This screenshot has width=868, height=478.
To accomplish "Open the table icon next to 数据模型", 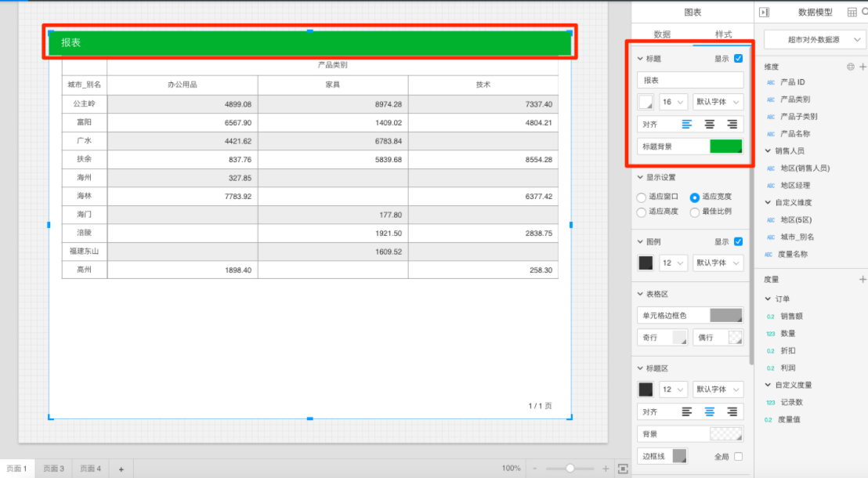I will coord(852,13).
